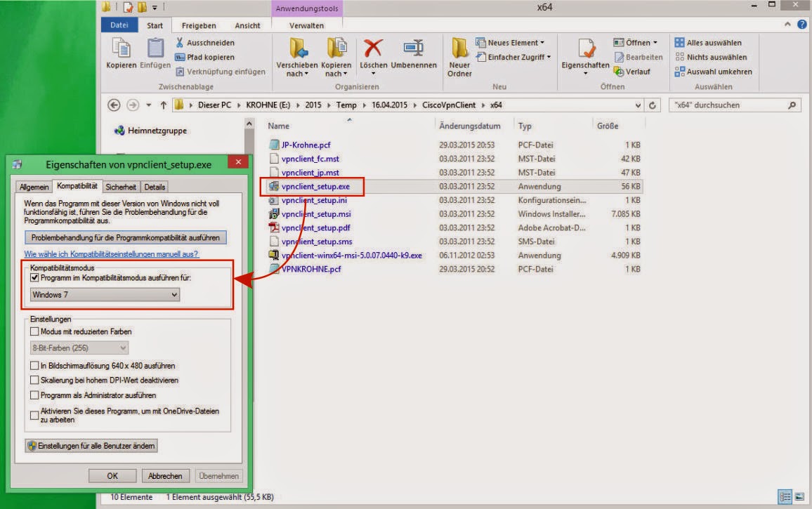Select JP-Krohne.pcf file
Screen dimensions: 812x509
click(300, 145)
